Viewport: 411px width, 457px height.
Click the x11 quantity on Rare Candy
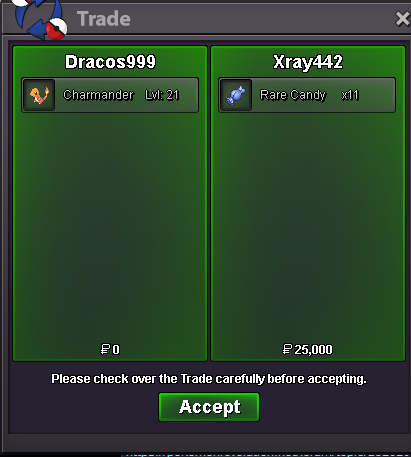tap(350, 95)
